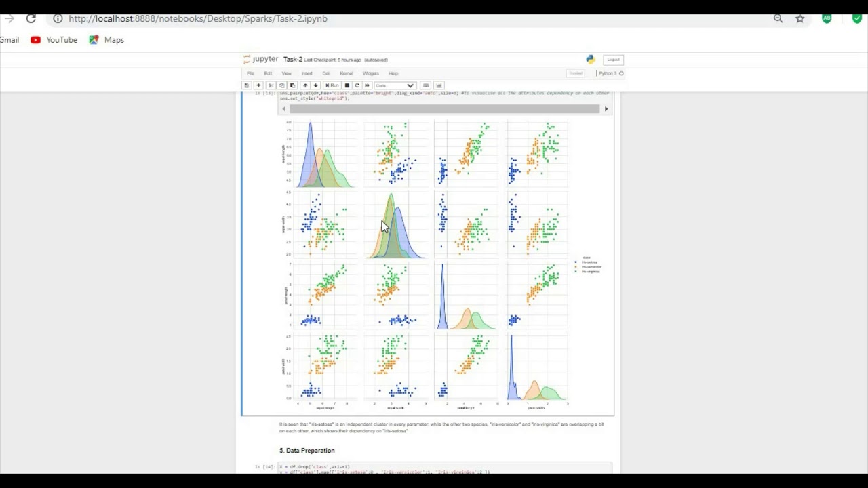Open the Kernel menu
Screen dimensions: 868x488
[x=346, y=73]
